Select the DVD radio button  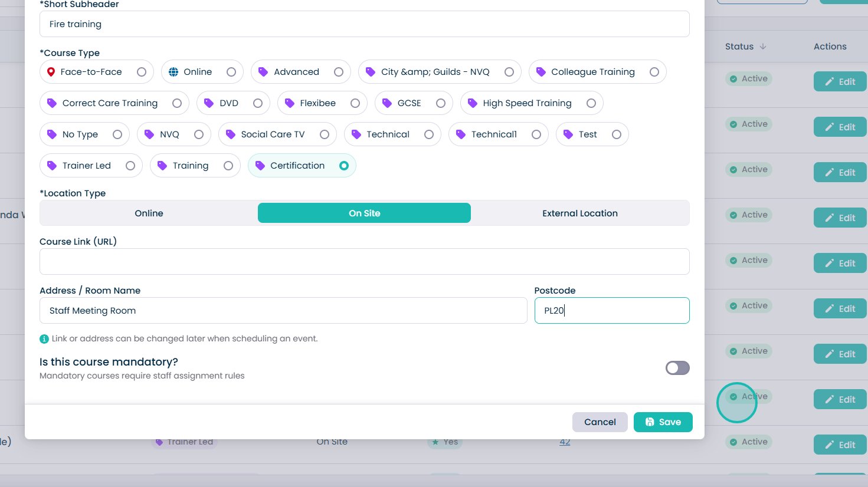[258, 103]
